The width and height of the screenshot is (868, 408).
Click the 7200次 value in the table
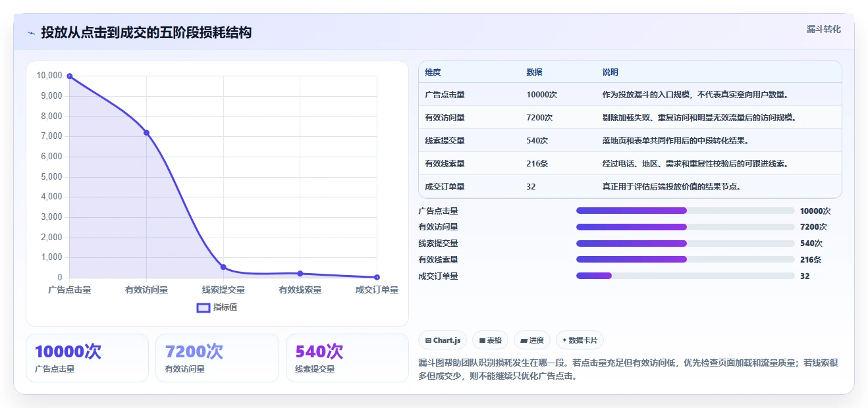(539, 118)
